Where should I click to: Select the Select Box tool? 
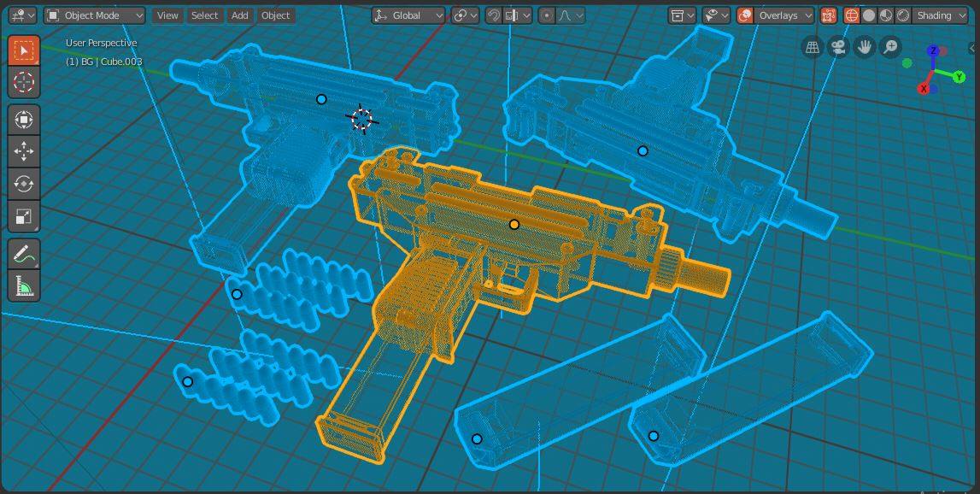coord(24,50)
